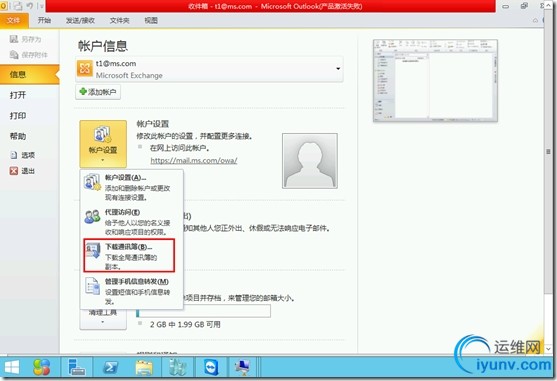Click the inbox preview thumbnail
Viewport: 557px width, 381px height.
click(435, 81)
